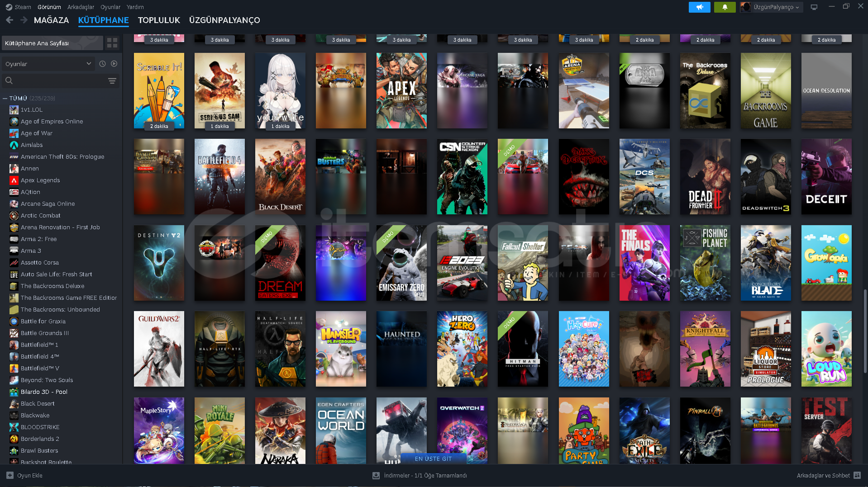Click the user profile avatar
The height and width of the screenshot is (487, 868).
[x=745, y=7]
